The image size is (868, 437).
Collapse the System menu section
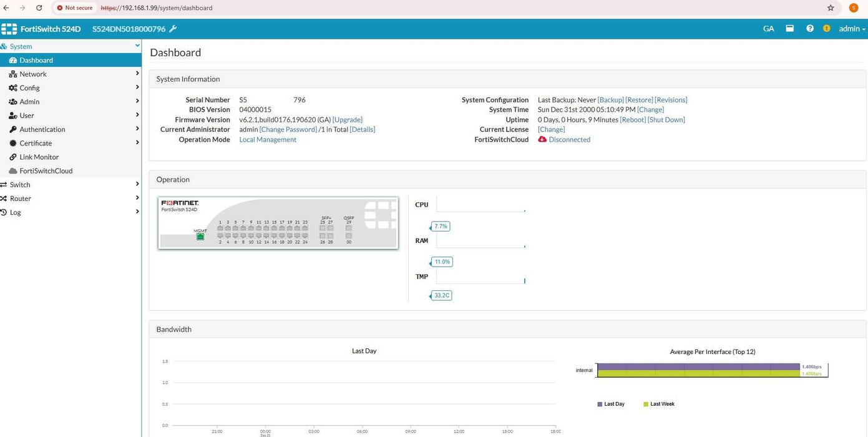click(x=137, y=46)
